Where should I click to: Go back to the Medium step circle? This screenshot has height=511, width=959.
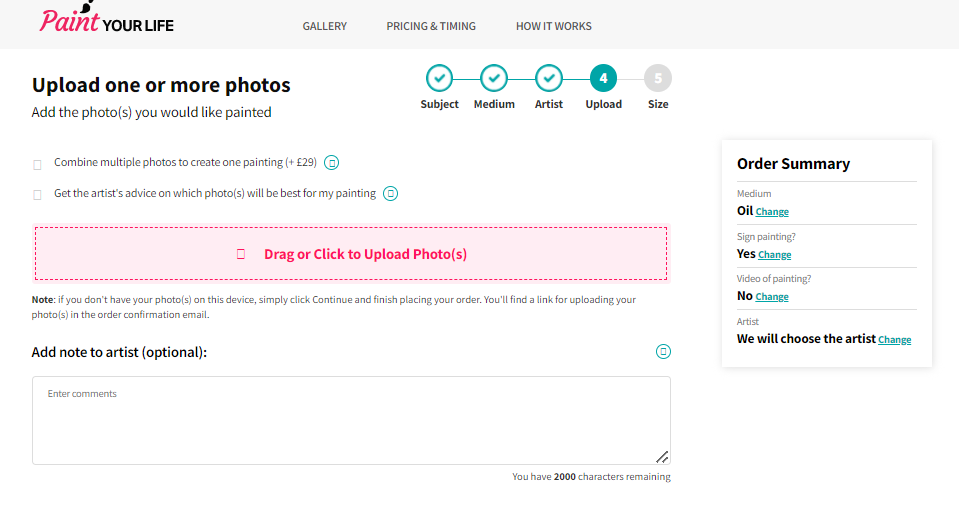coord(494,78)
